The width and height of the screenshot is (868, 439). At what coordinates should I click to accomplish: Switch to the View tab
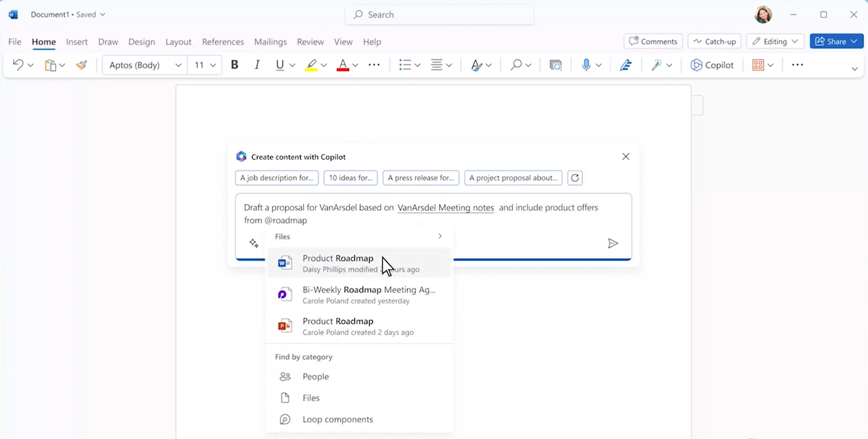coord(343,42)
